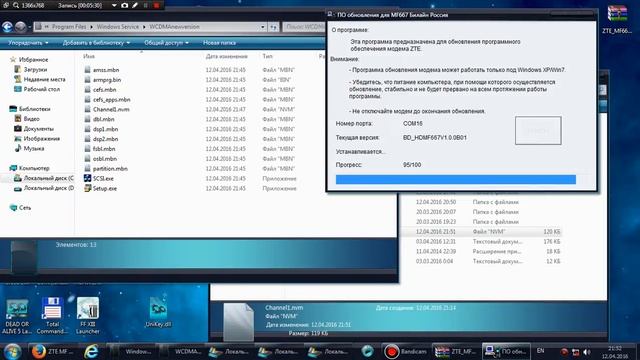
Task: Refresh the folder via address bar button
Action: 273,27
